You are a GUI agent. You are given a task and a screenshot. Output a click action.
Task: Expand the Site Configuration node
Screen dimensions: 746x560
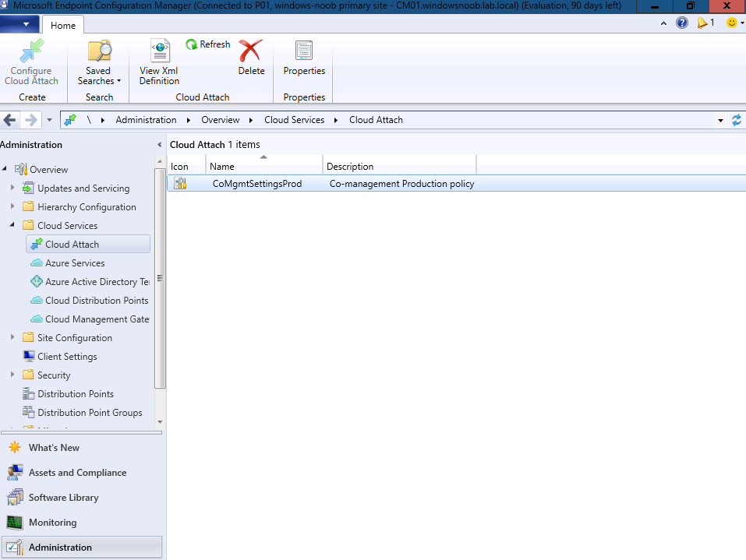pos(12,337)
